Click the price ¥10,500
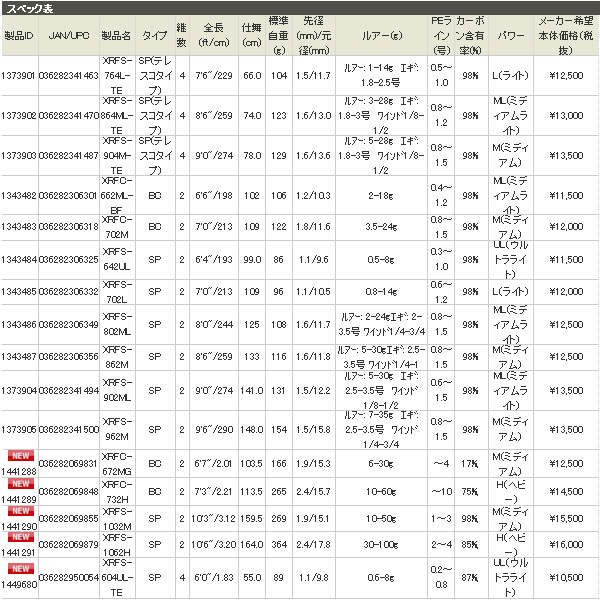600x600 pixels. (x=566, y=577)
